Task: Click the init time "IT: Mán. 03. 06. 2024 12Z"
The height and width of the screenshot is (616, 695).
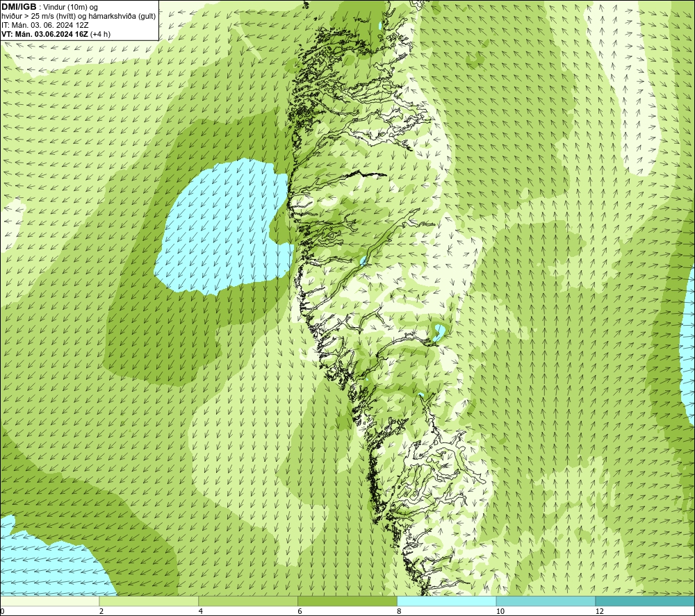Action: tap(45, 25)
